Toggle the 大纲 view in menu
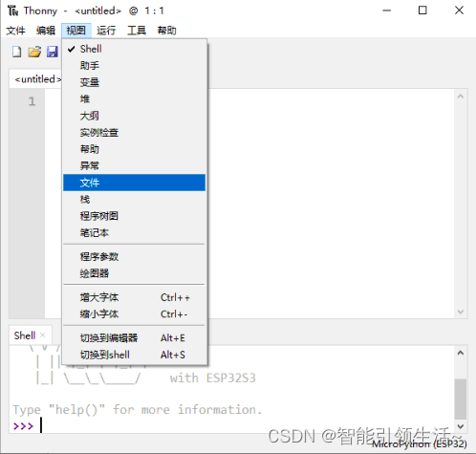476x454 pixels. 134,116
